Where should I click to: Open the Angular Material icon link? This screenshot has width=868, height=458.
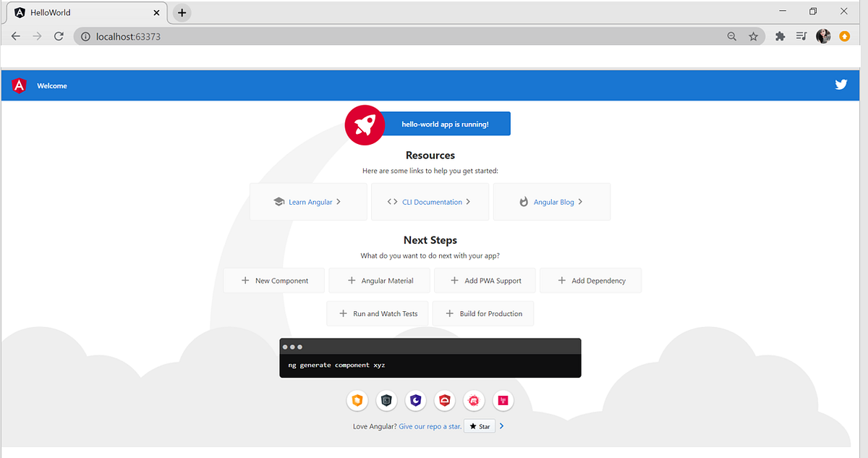(x=357, y=400)
